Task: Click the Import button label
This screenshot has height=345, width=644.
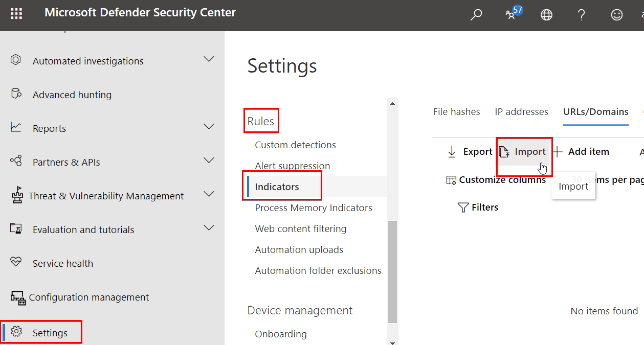Action: coord(530,151)
